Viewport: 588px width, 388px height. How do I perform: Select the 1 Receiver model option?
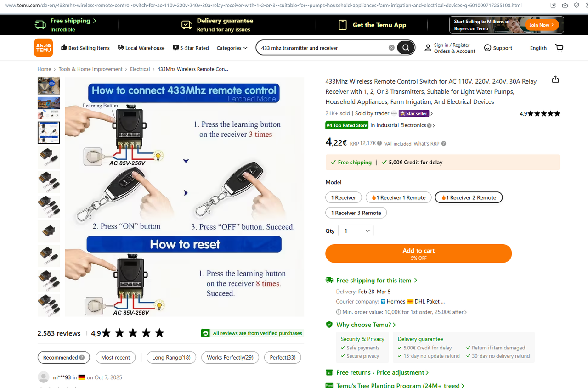coord(344,197)
